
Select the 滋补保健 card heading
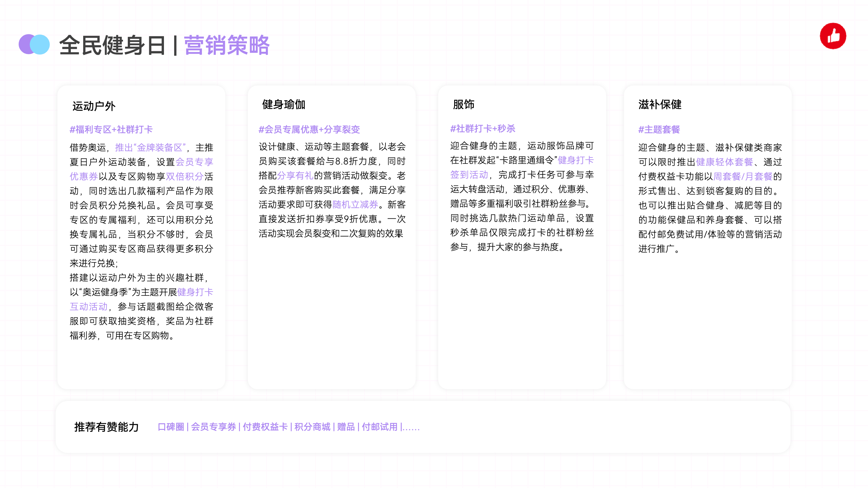[x=659, y=105]
